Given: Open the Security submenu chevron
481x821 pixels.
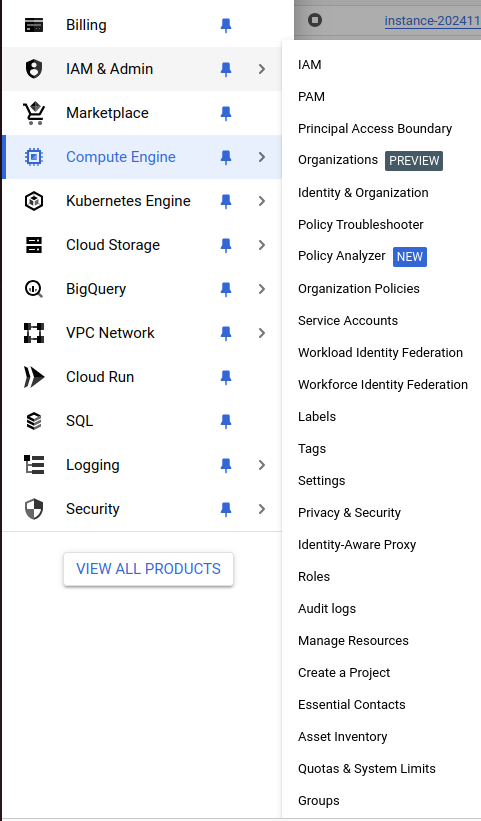Looking at the screenshot, I should pyautogui.click(x=262, y=509).
